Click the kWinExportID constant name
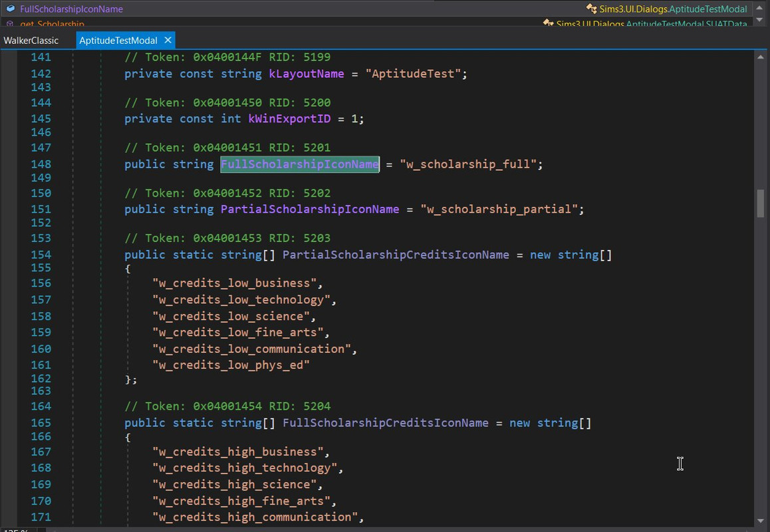This screenshot has width=770, height=532. tap(289, 119)
